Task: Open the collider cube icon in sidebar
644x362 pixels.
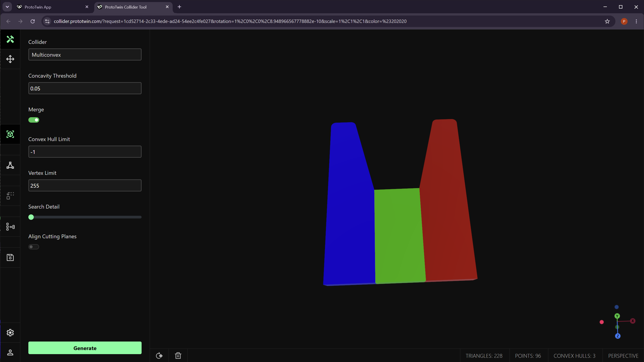Action: [10, 134]
